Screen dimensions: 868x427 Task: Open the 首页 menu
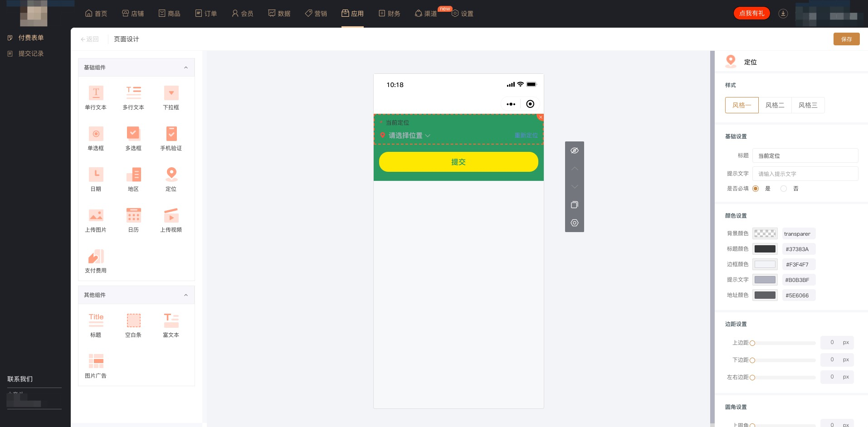click(x=96, y=14)
